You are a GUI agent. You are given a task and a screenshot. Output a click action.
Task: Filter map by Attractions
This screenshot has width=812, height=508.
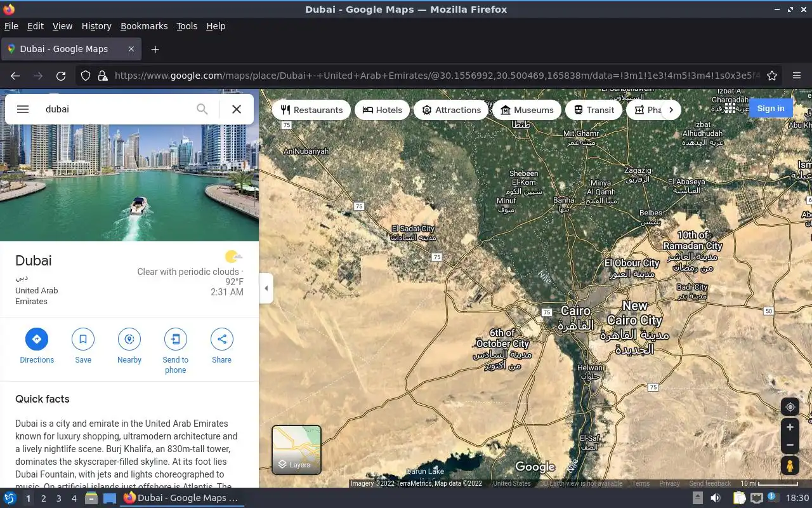[x=452, y=110]
